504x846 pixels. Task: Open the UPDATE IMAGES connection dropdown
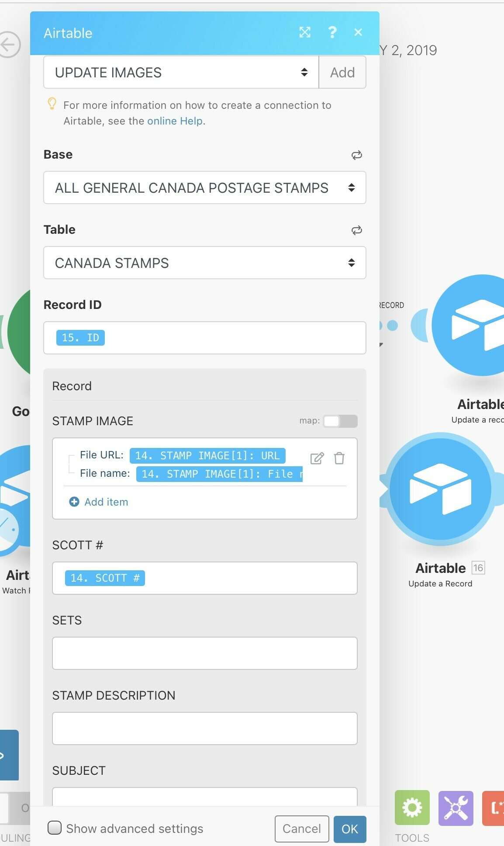coord(181,72)
